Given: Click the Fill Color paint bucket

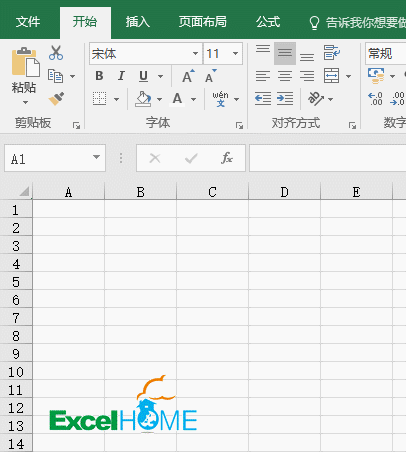Looking at the screenshot, I should [143, 99].
